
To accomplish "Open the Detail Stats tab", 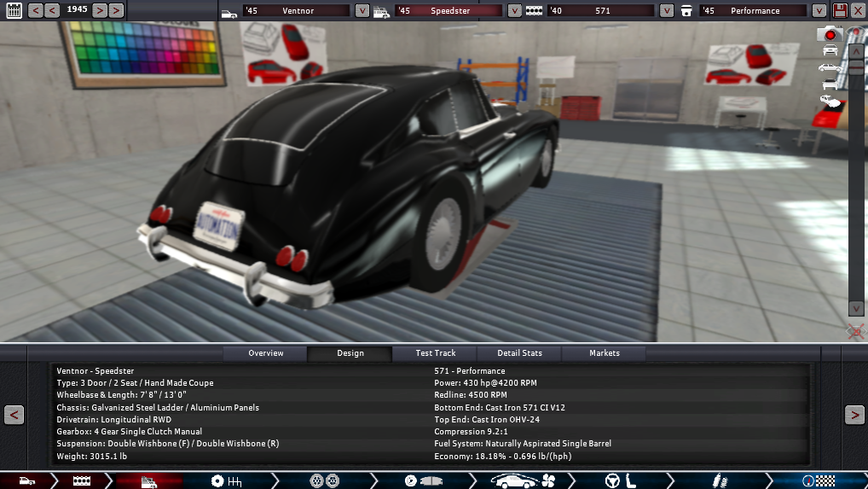I will pos(520,353).
